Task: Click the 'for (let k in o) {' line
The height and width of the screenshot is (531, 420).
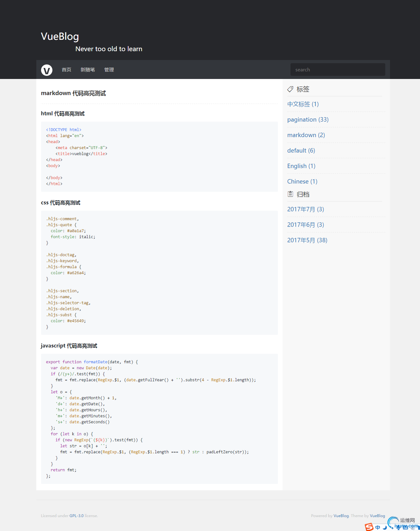Action: 72,434
